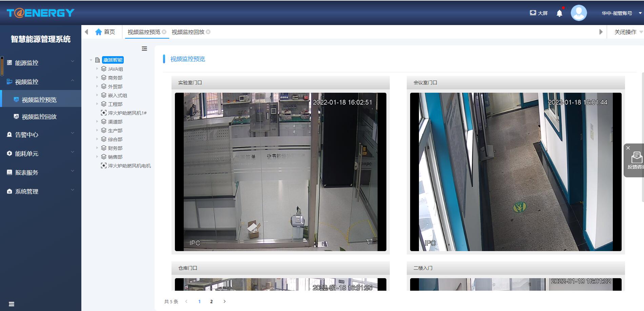
Task: Expand 能源监控 sidebar menu
Action: (x=41, y=63)
